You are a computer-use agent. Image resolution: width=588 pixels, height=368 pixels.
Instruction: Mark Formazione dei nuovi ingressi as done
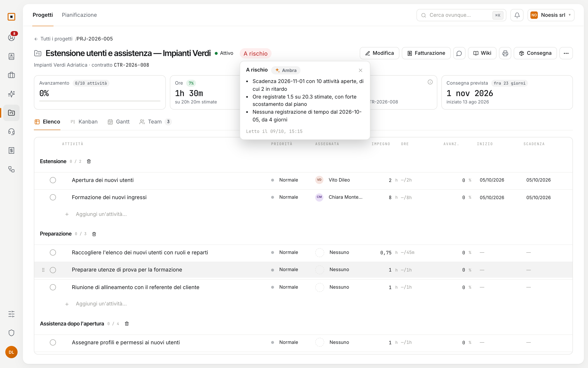53,197
